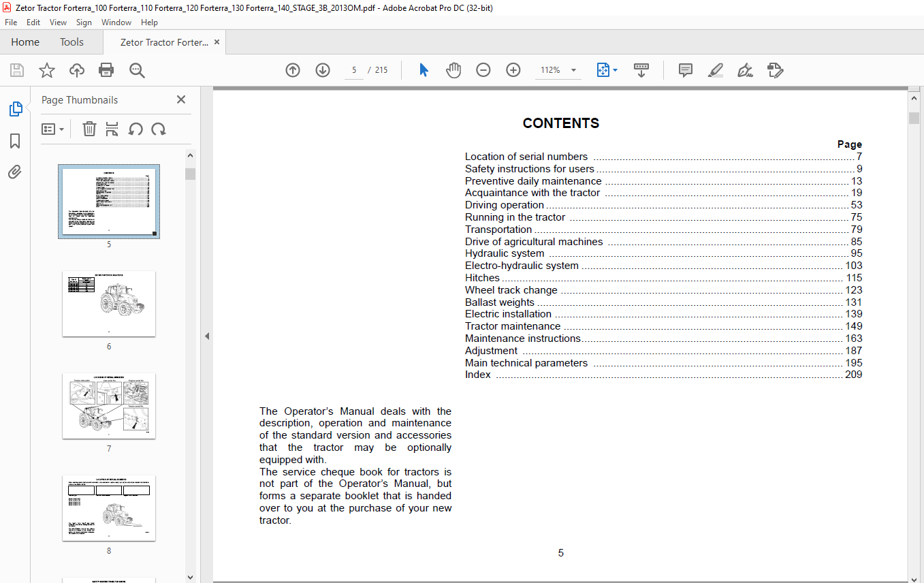
Task: Select the page 8 thumbnail
Action: coord(109,508)
